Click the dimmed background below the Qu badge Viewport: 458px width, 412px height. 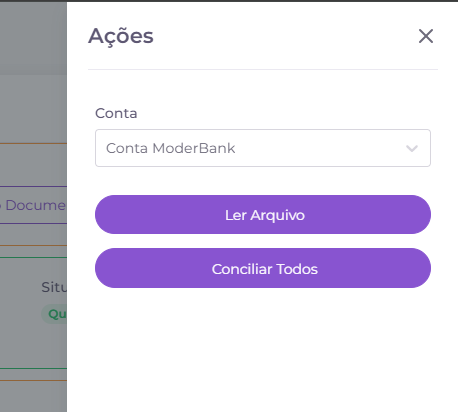33,345
